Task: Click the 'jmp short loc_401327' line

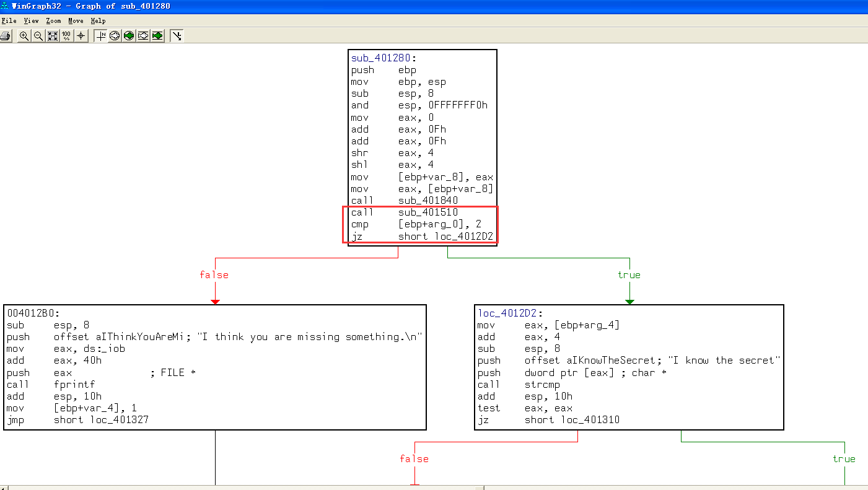Action: pyautogui.click(x=77, y=420)
